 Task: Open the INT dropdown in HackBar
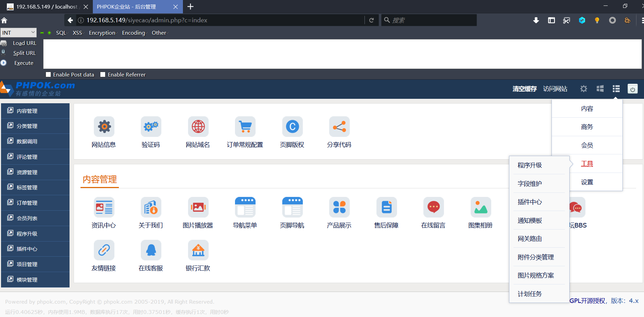pyautogui.click(x=18, y=33)
